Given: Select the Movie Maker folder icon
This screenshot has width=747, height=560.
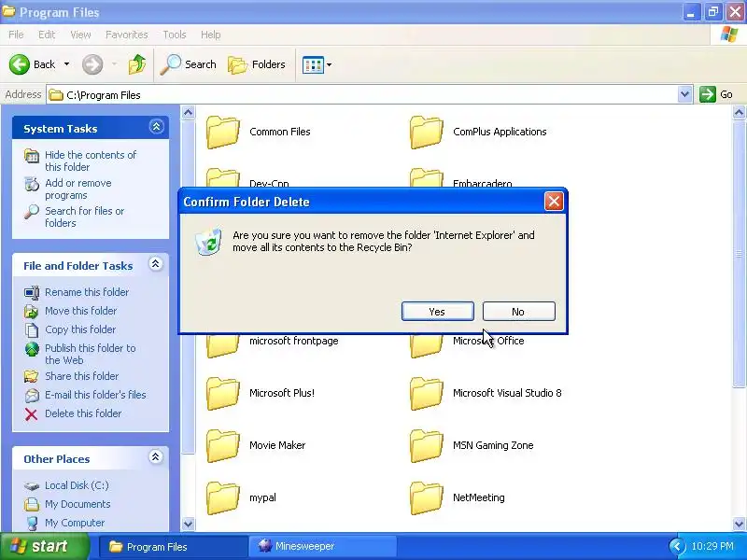Looking at the screenshot, I should tap(222, 446).
